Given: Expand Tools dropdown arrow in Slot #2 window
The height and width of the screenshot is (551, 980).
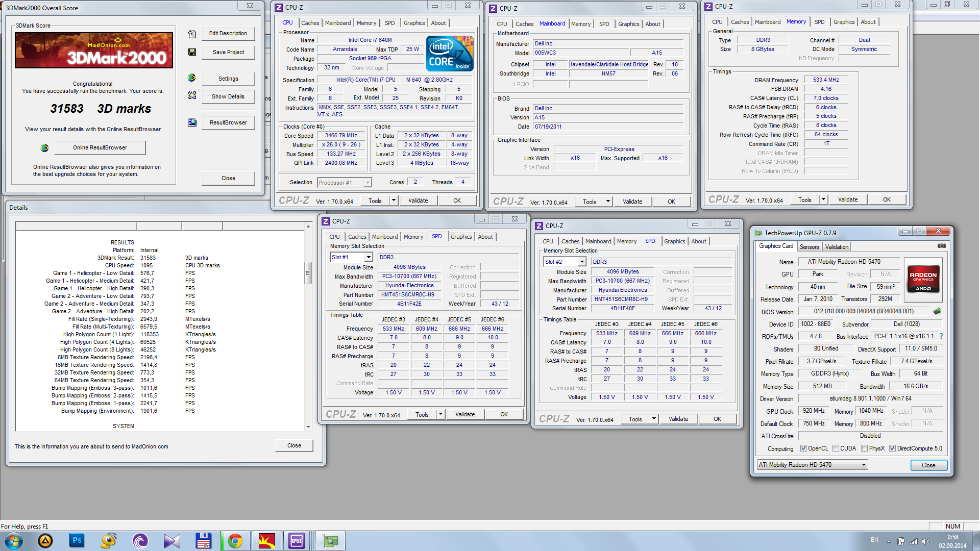Looking at the screenshot, I should (654, 419).
